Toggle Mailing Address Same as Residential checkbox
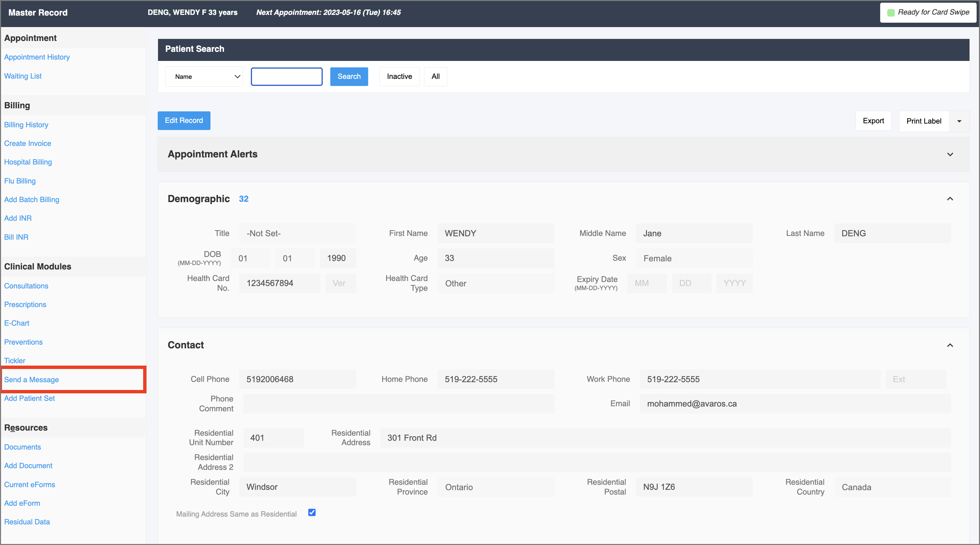Image resolution: width=980 pixels, height=545 pixels. click(x=312, y=512)
